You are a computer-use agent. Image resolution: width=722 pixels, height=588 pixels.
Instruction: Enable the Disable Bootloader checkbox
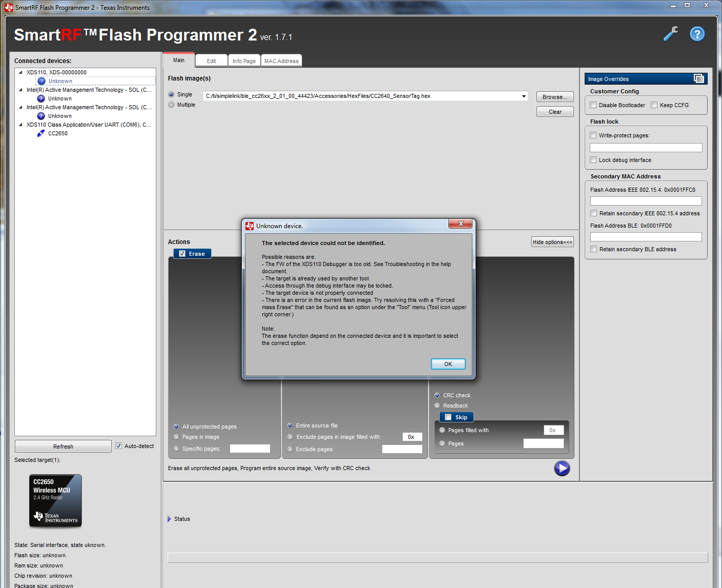(593, 105)
